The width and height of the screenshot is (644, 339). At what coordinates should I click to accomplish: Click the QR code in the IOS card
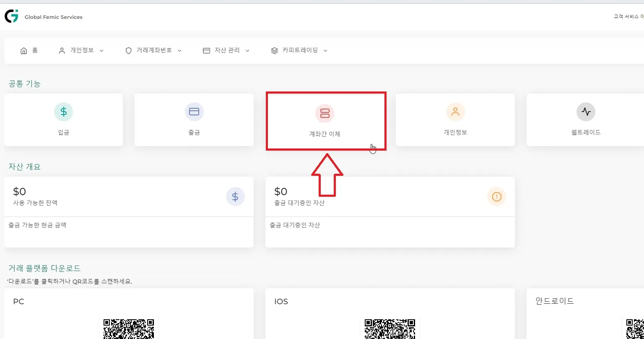pyautogui.click(x=390, y=328)
